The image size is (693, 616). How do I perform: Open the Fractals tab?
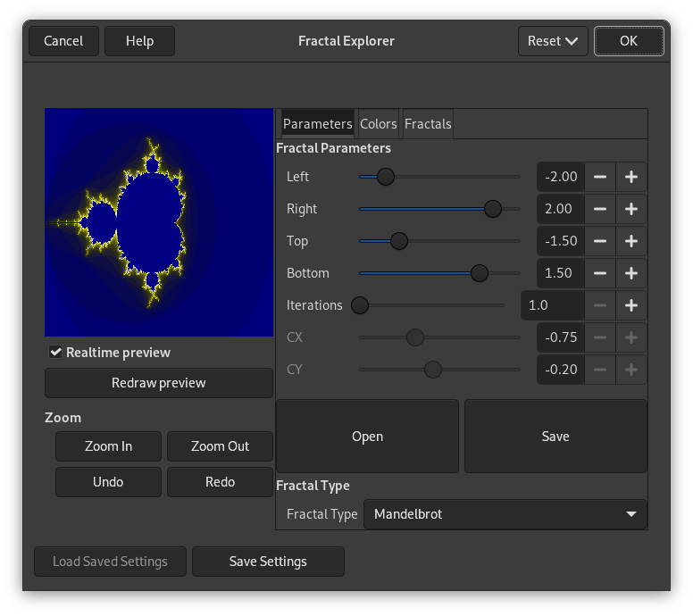coord(428,124)
